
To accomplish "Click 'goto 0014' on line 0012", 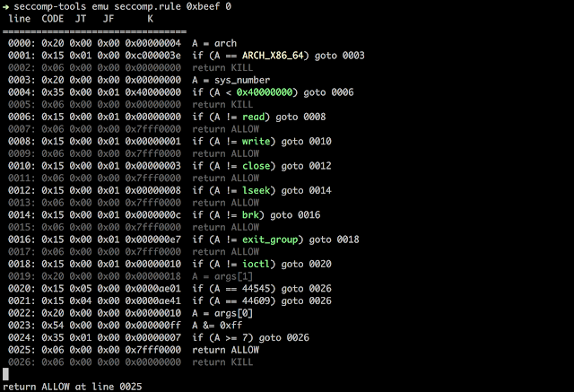I will pyautogui.click(x=306, y=190).
